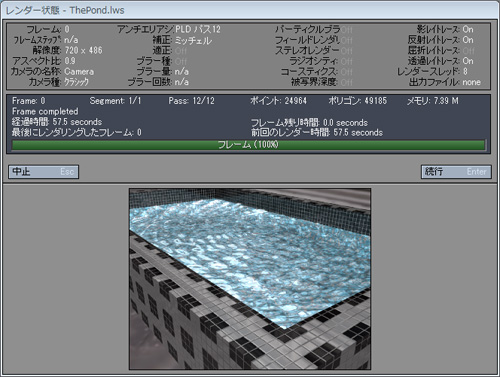500x377 pixels.
Task: Click the 屈折レイトレース Off status
Action: click(x=468, y=51)
